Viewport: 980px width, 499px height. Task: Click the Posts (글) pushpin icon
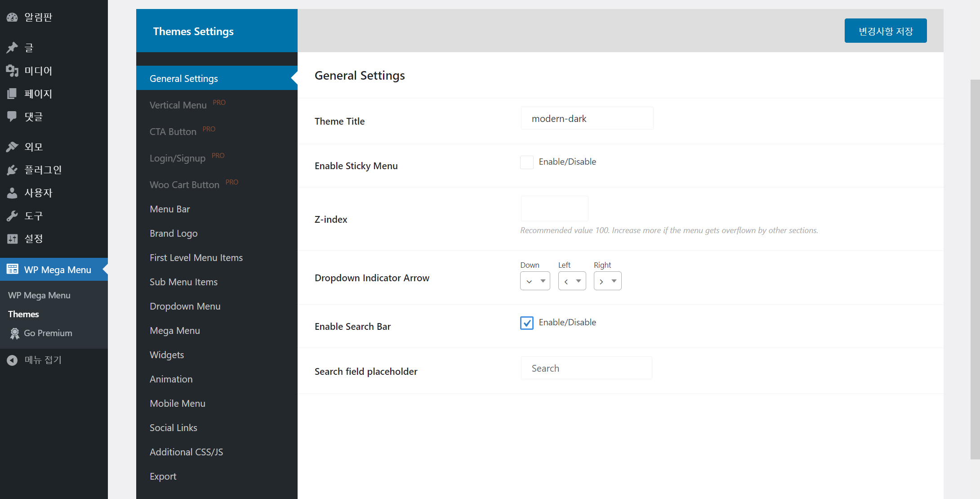pyautogui.click(x=12, y=47)
